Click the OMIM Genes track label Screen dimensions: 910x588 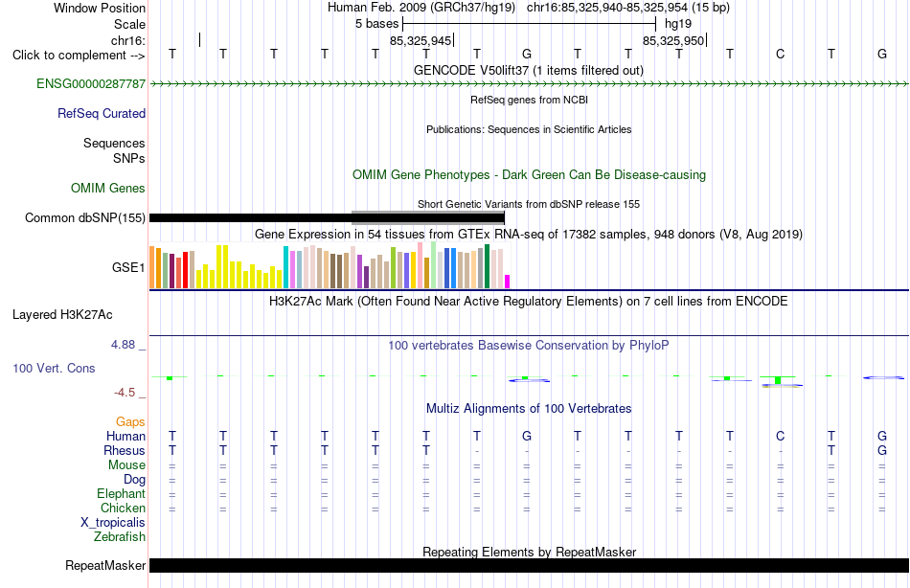tap(108, 188)
